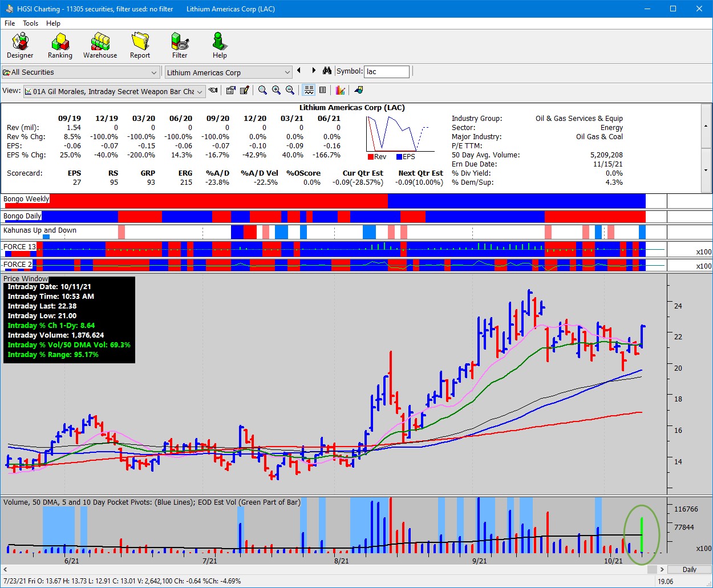Image resolution: width=713 pixels, height=588 pixels.
Task: Toggle the chart panel view icon
Action: pos(309,90)
